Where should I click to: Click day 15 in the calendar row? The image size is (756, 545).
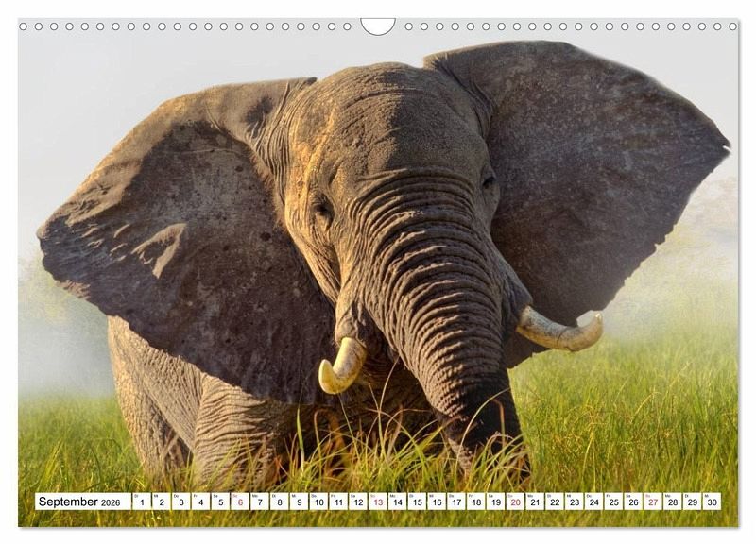pyautogui.click(x=417, y=502)
